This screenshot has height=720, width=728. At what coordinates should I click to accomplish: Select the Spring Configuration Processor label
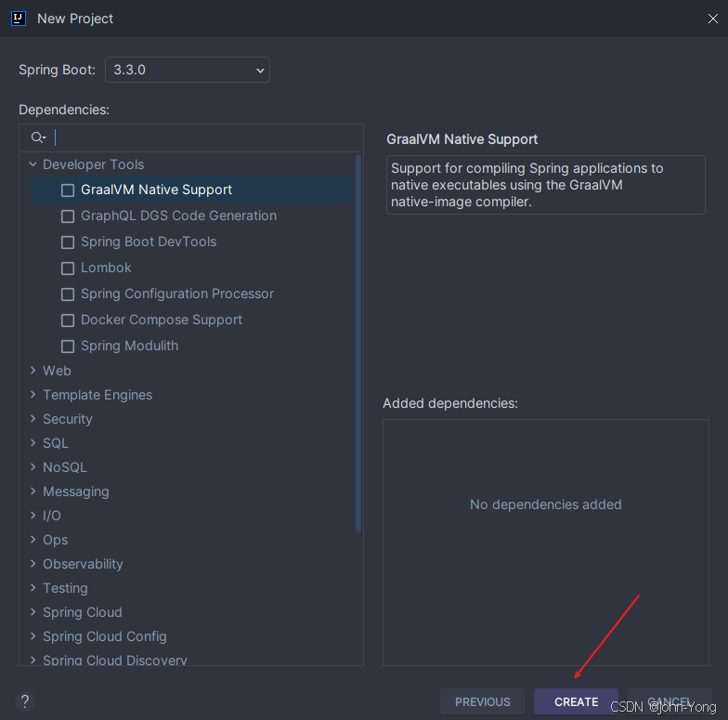(177, 294)
